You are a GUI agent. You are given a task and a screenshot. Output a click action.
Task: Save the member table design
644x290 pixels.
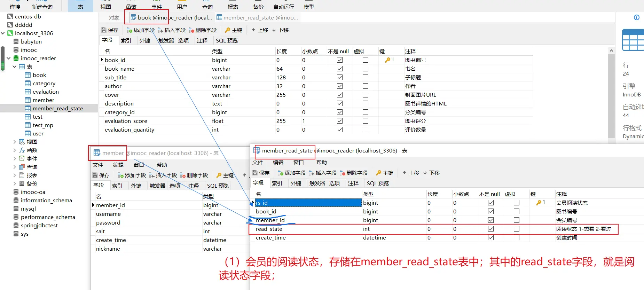(x=101, y=175)
